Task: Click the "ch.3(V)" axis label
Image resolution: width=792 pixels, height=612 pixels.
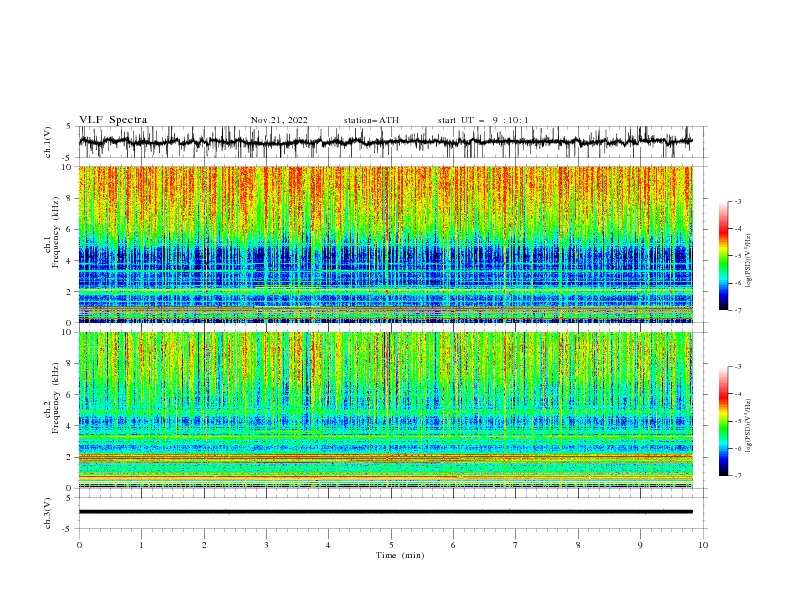Action: (x=48, y=513)
